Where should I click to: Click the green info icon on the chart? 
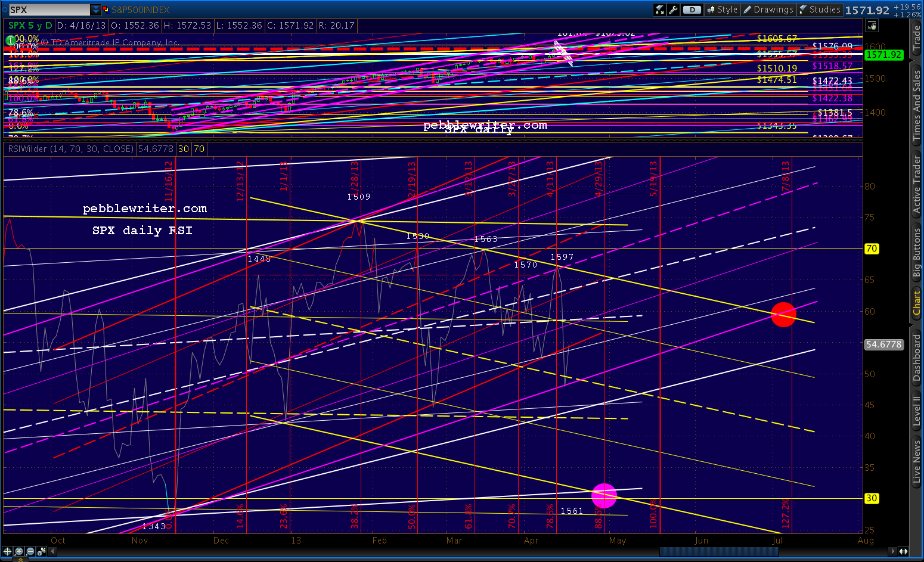pos(10,41)
